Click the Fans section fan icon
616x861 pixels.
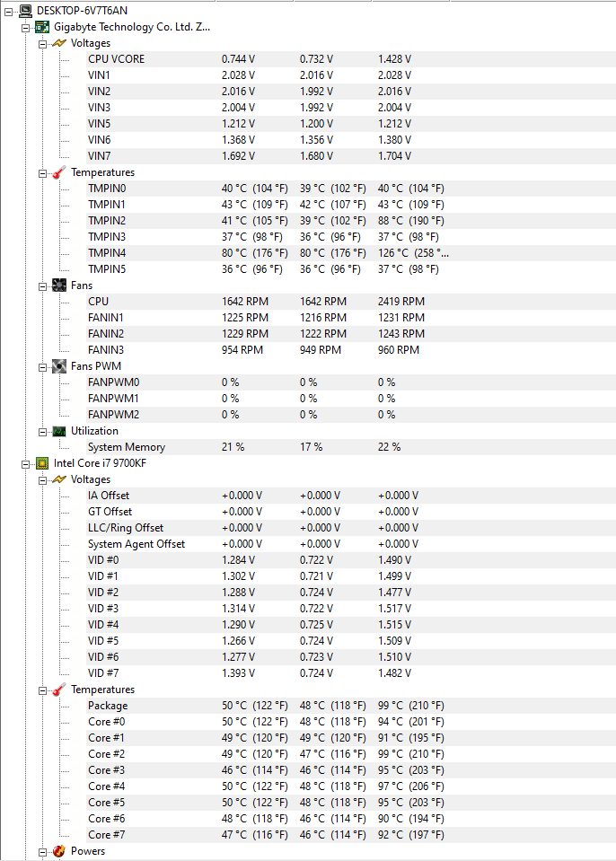pos(59,286)
